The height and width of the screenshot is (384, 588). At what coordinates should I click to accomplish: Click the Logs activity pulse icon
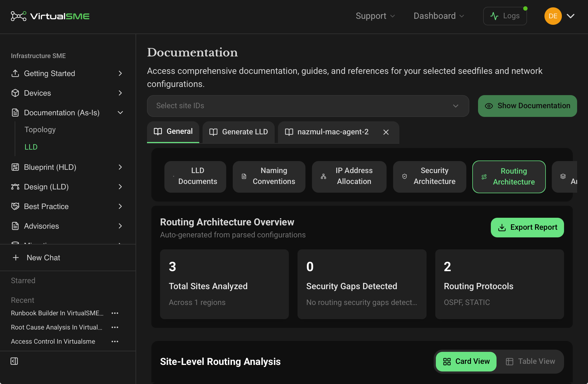coord(494,16)
